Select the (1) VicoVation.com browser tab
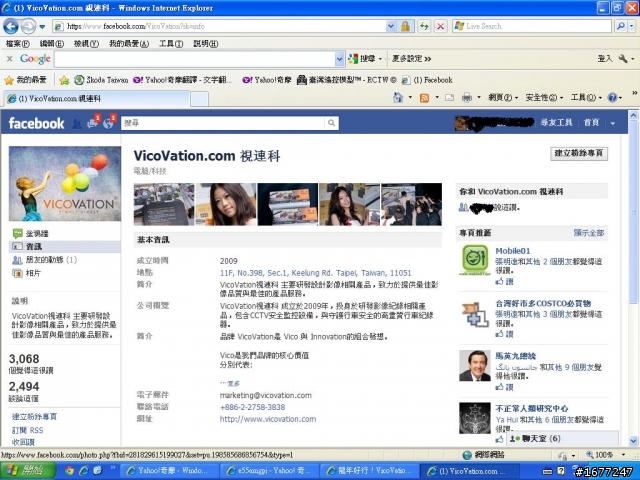The width and height of the screenshot is (640, 480). coord(97,98)
